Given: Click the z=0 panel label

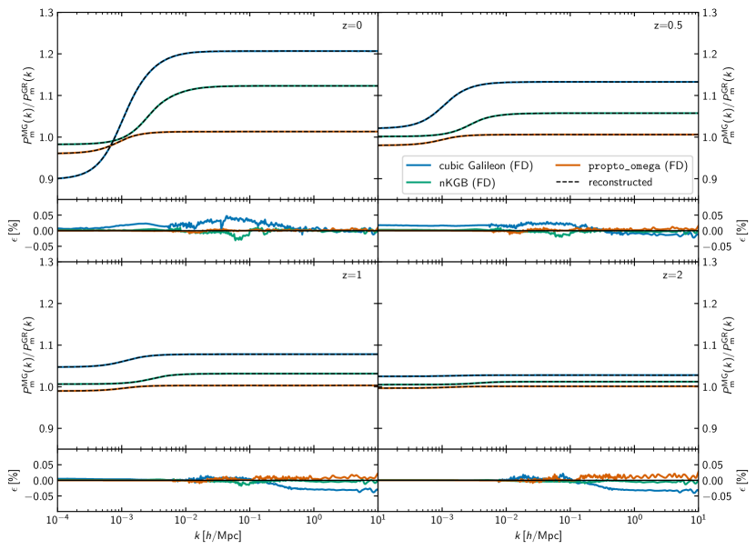Looking at the screenshot, I should [352, 25].
